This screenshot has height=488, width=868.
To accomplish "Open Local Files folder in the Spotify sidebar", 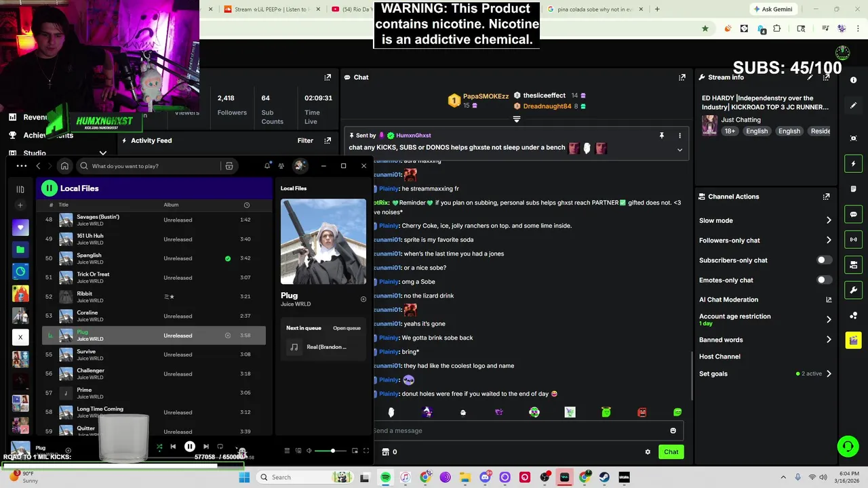I will [x=20, y=249].
